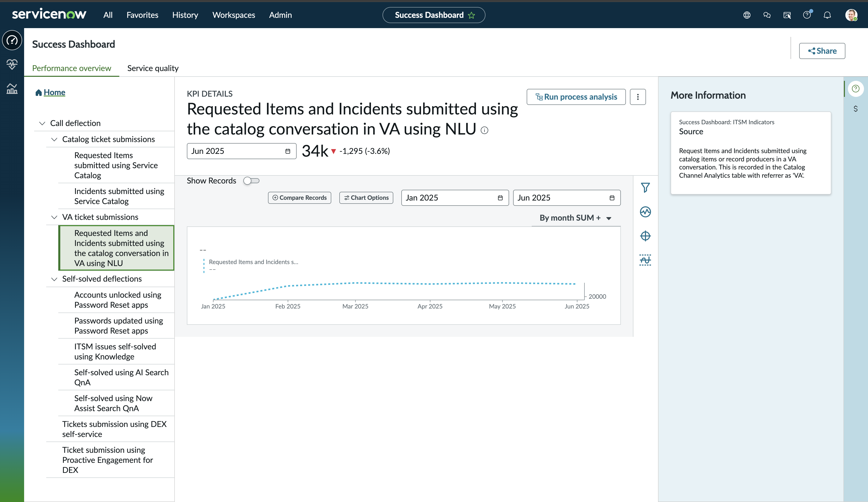Open the filter funnel icon beside chart
The width and height of the screenshot is (868, 502).
(645, 188)
